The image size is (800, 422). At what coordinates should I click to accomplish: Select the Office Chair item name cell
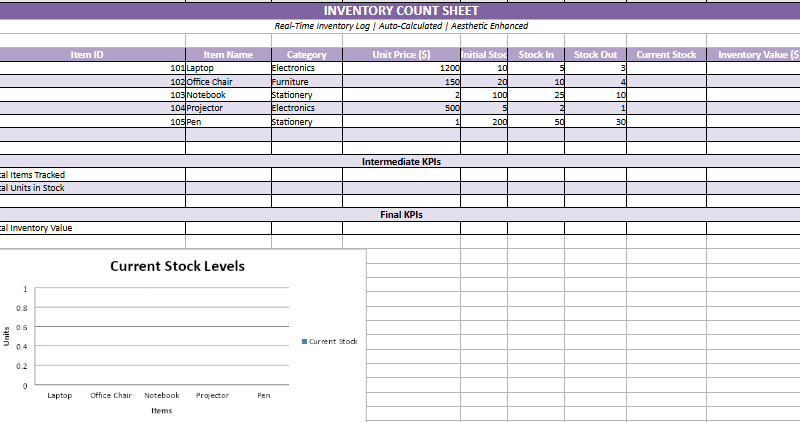(x=228, y=82)
